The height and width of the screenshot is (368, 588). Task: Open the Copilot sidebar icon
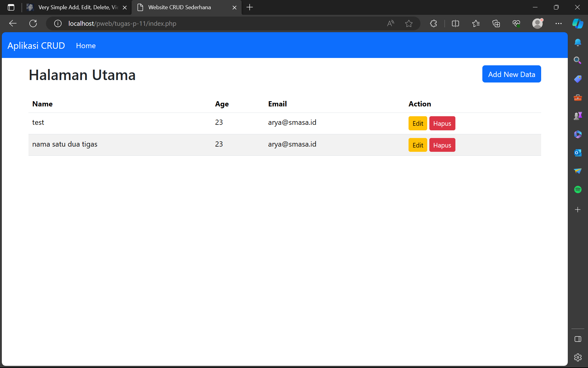pyautogui.click(x=578, y=24)
